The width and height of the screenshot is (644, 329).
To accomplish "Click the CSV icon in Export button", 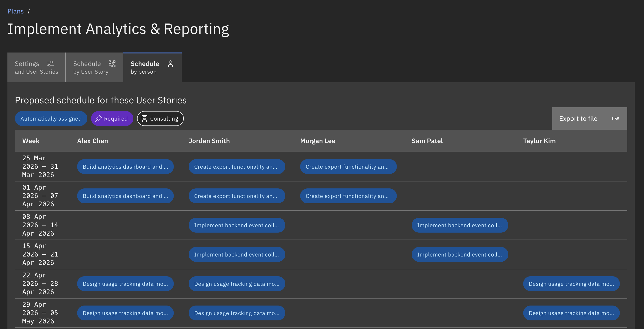I will tap(615, 118).
